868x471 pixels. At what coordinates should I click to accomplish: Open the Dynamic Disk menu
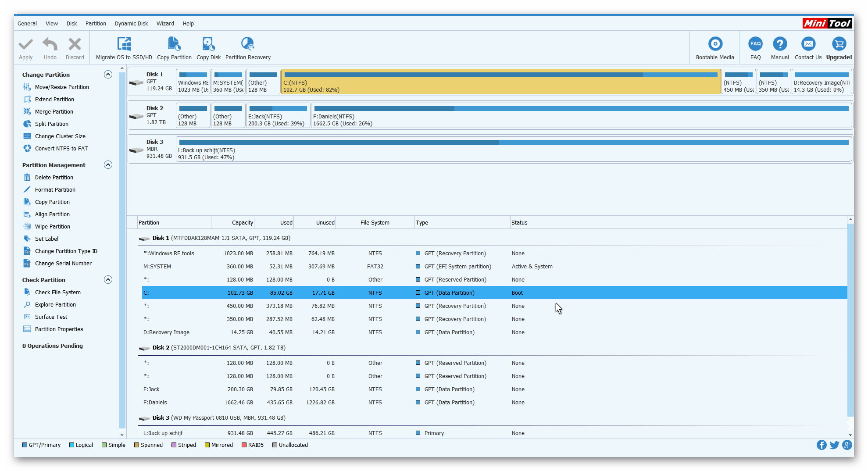(131, 24)
